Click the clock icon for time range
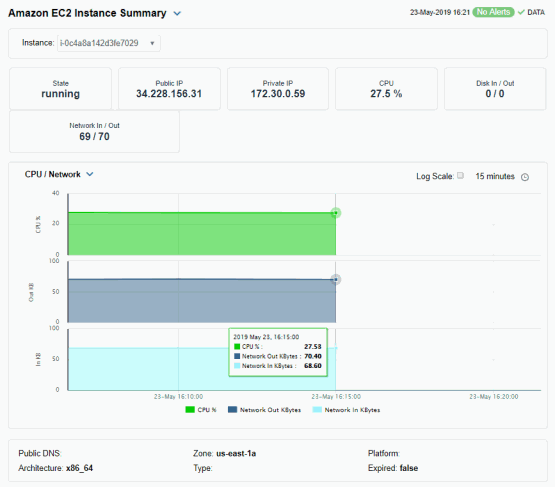 [525, 177]
